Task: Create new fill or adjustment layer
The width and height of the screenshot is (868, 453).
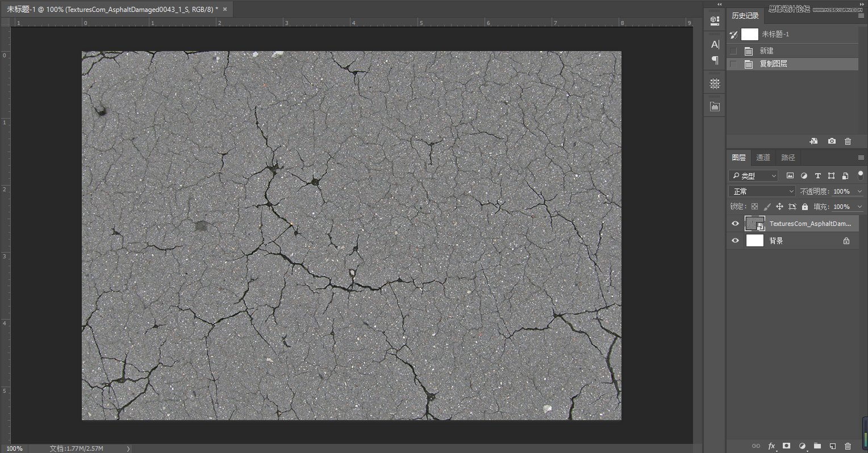Action: 802,446
